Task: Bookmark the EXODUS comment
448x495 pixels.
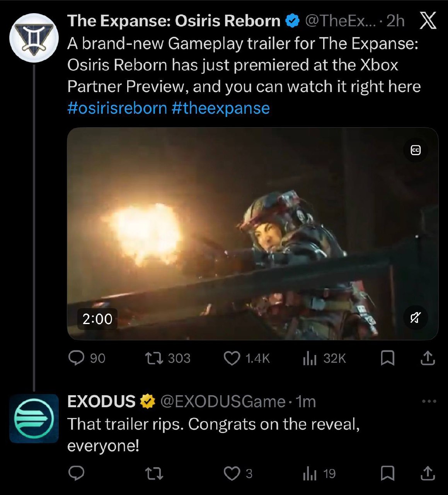Action: 387,473
